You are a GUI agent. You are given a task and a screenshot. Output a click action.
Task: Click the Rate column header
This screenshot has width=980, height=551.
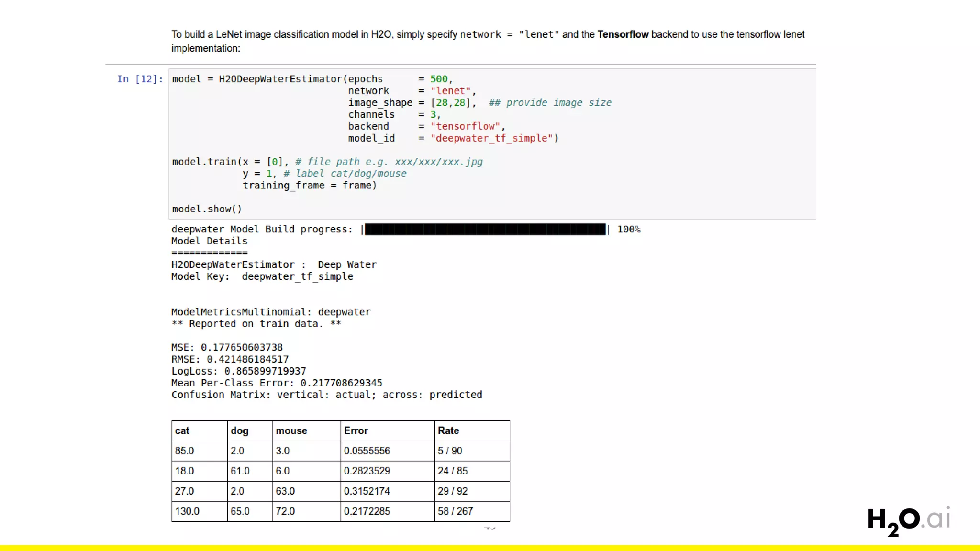(448, 430)
